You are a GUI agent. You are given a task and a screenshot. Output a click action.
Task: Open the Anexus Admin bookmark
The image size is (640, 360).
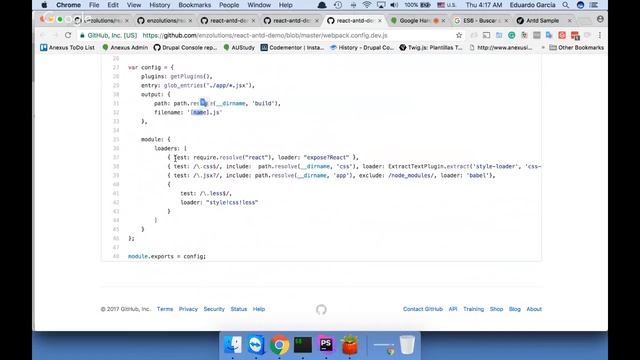(125, 48)
